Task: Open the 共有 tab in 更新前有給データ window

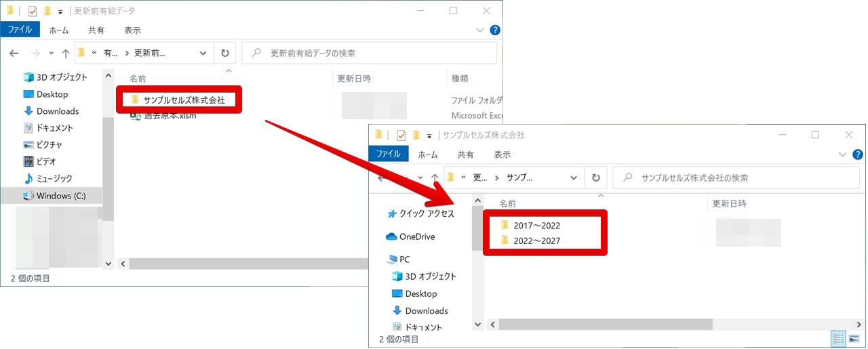Action: (x=96, y=30)
